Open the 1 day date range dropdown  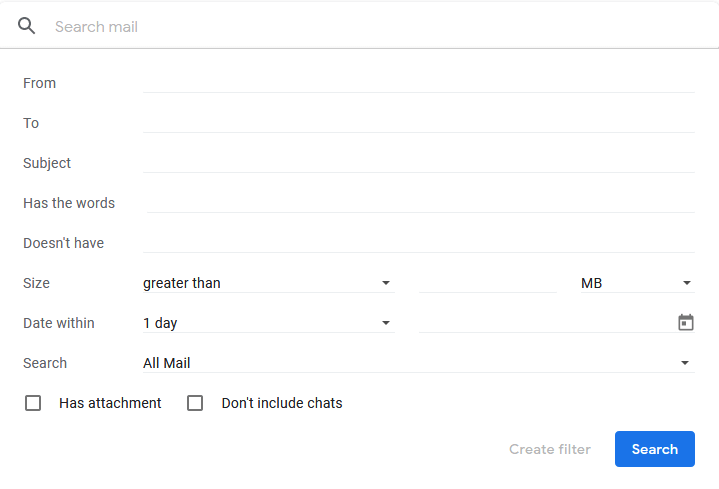click(x=268, y=323)
